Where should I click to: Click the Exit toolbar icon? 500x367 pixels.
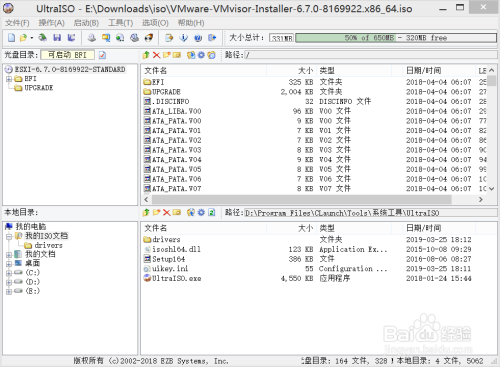click(x=212, y=38)
